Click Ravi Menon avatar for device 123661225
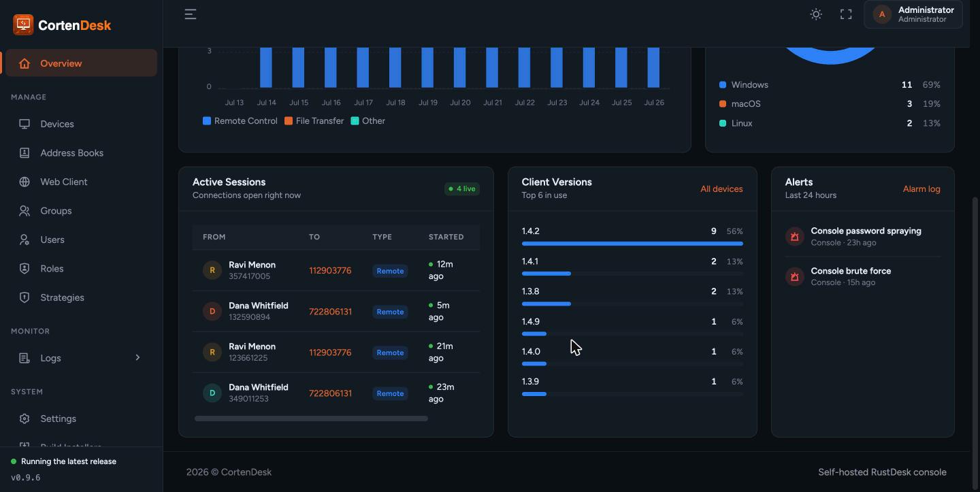980x492 pixels. [x=212, y=352]
